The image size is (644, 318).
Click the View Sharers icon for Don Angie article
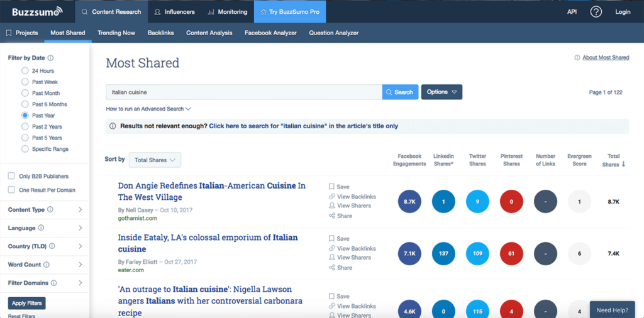[x=332, y=206]
